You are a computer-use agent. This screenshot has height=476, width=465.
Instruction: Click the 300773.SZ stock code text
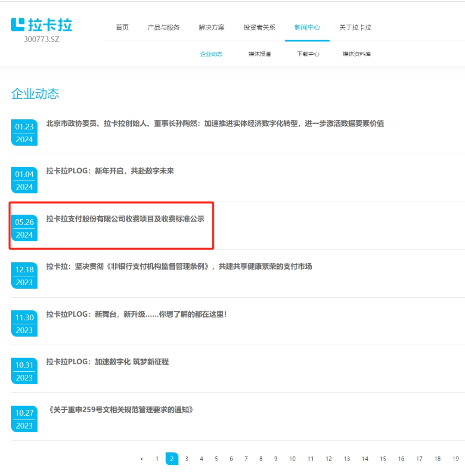coord(42,40)
